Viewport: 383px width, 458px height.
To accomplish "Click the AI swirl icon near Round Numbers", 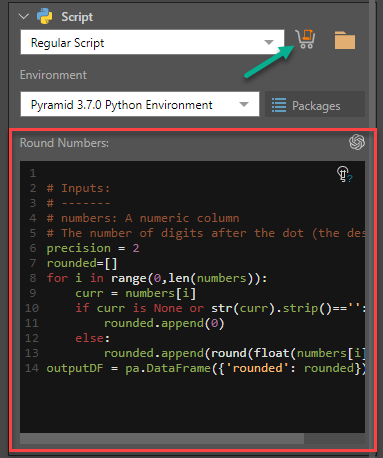I will coord(357,142).
